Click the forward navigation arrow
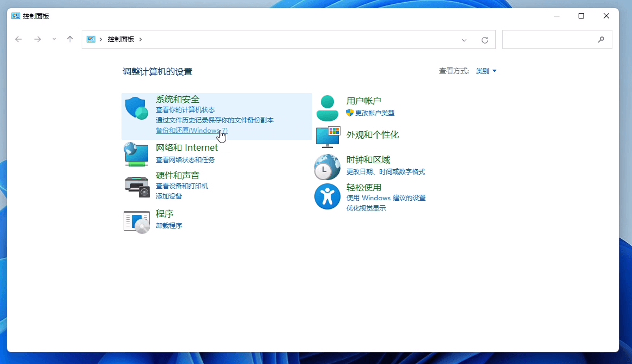 coord(38,39)
